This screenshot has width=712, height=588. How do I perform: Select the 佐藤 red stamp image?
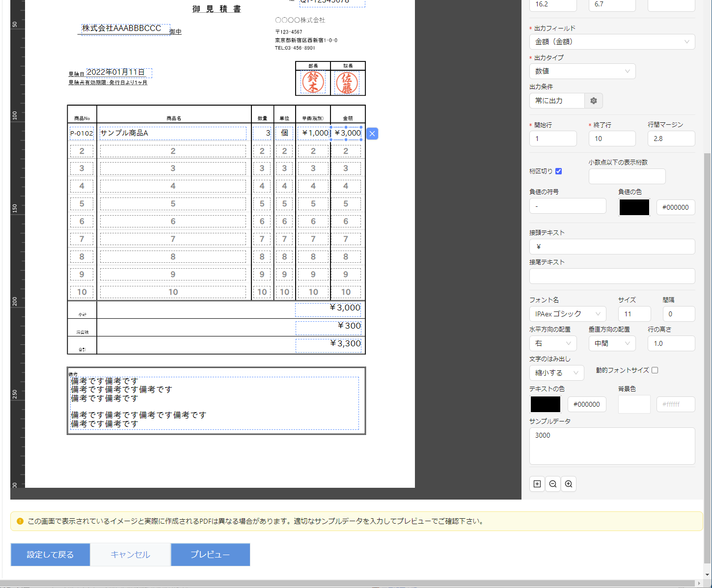(347, 83)
